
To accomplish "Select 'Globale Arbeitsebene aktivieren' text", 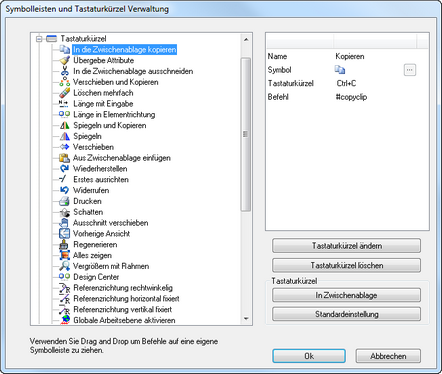I will pyautogui.click(x=124, y=320).
